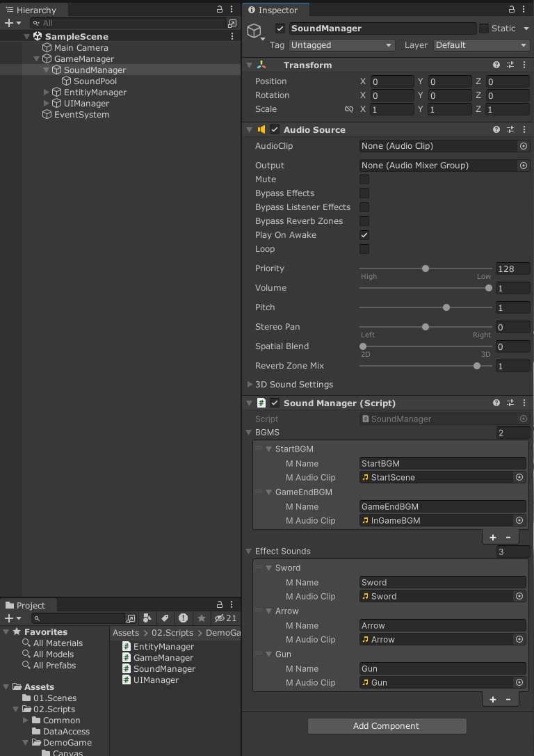
Task: Adjust the Pitch slider
Action: point(426,307)
